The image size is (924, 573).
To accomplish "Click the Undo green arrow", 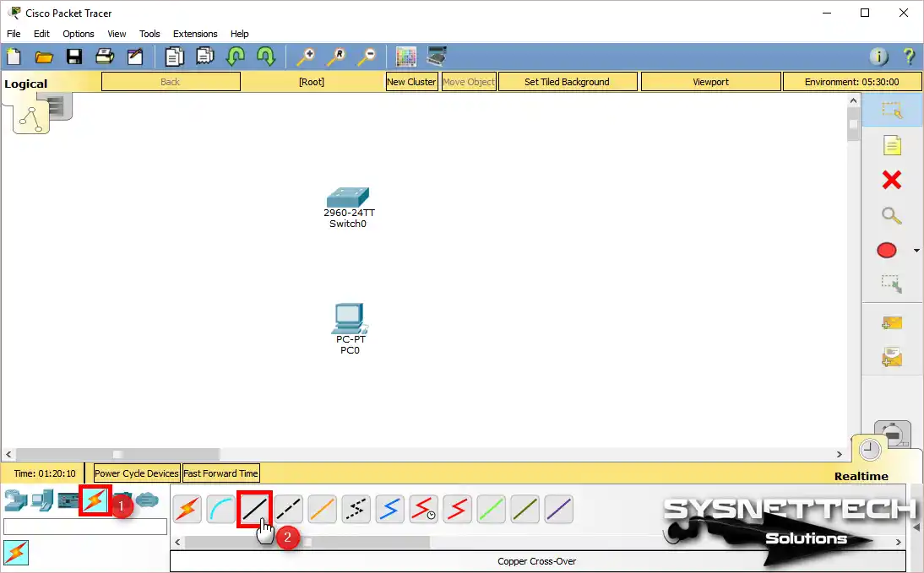I will click(x=236, y=57).
